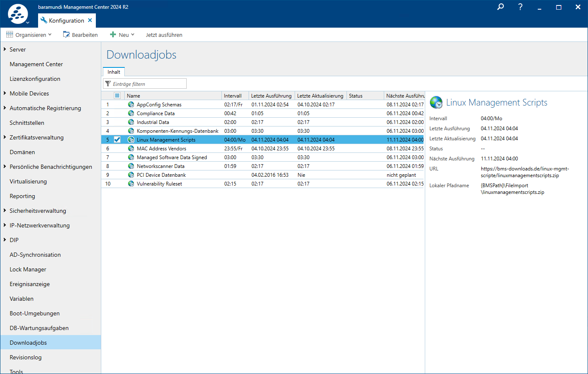The image size is (588, 374).
Task: Click the large Linux Management Scripts globe icon
Action: coord(436,103)
